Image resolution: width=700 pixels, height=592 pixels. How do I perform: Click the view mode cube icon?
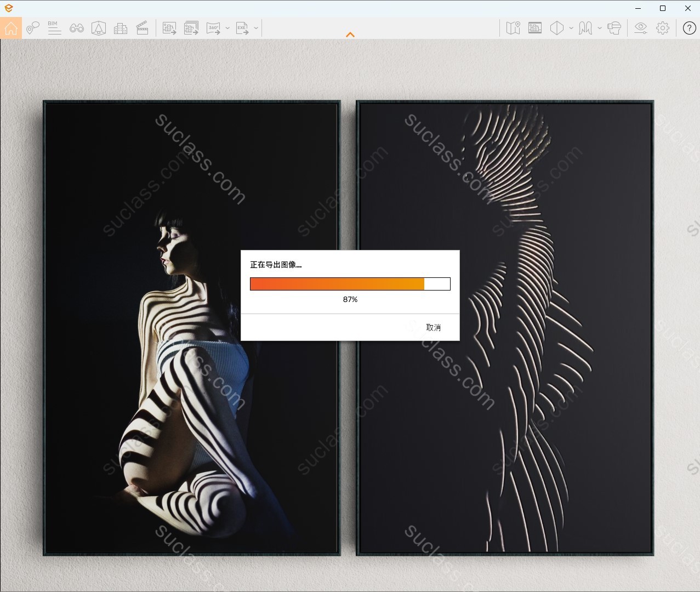tap(557, 28)
